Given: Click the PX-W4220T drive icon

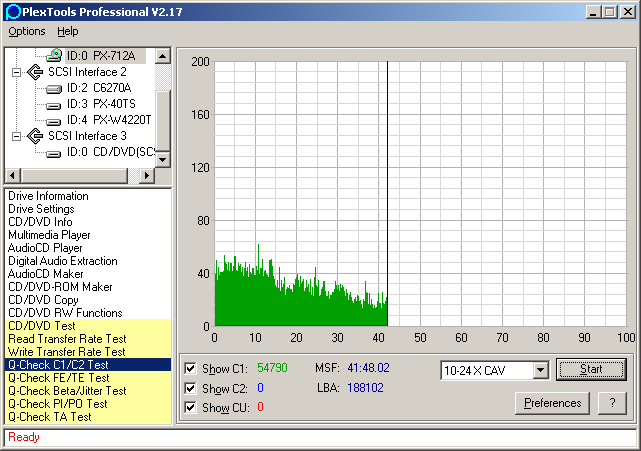Looking at the screenshot, I should click(x=54, y=121).
